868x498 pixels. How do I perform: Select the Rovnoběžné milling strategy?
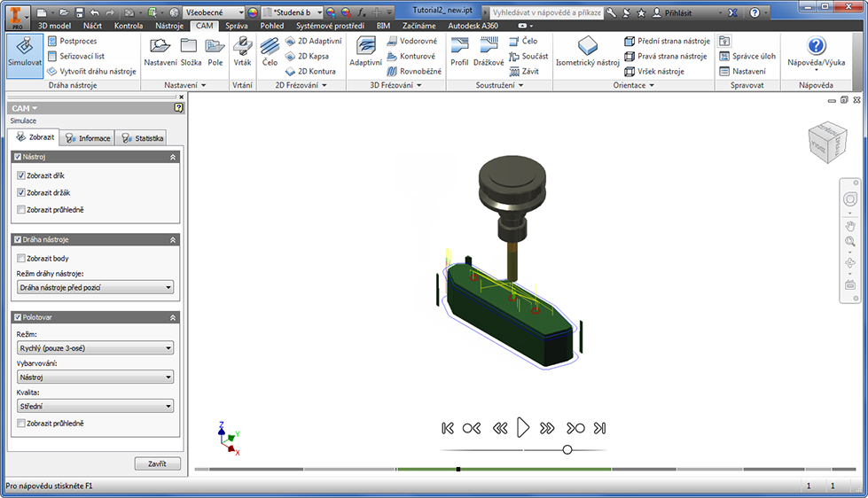coord(414,72)
